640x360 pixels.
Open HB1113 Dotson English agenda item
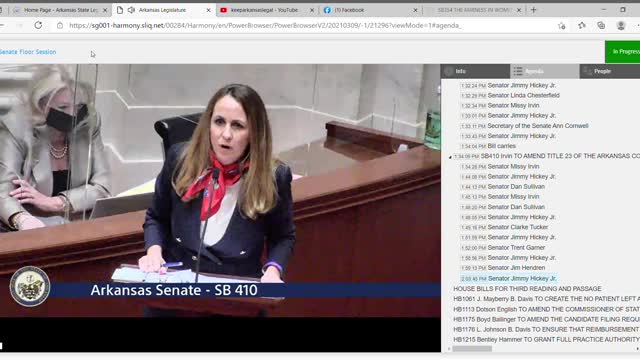[547, 309]
